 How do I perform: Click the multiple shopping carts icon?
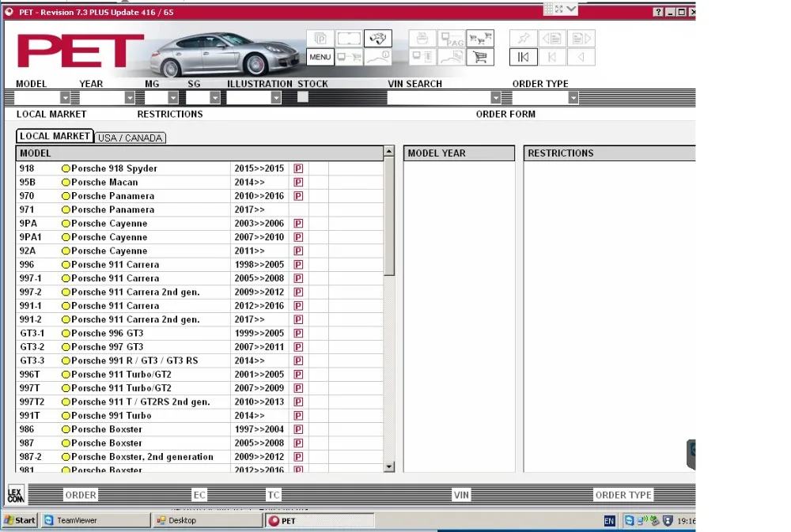coord(480,38)
